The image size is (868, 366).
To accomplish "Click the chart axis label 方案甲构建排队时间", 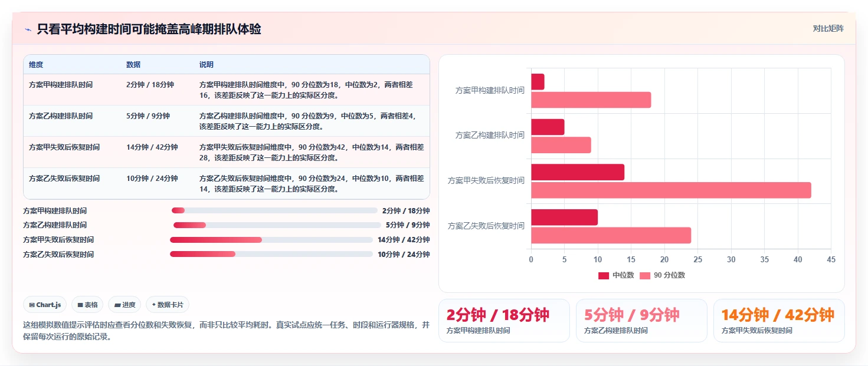I will 490,90.
